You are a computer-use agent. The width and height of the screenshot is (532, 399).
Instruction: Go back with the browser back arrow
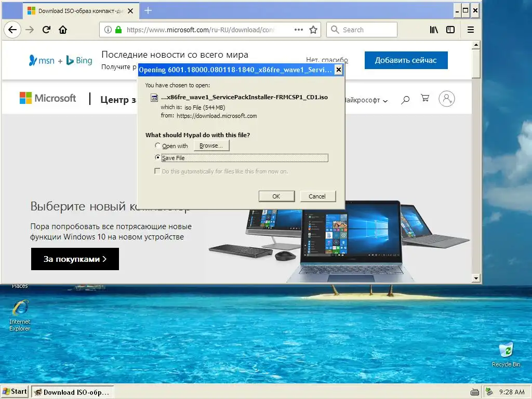click(x=12, y=30)
